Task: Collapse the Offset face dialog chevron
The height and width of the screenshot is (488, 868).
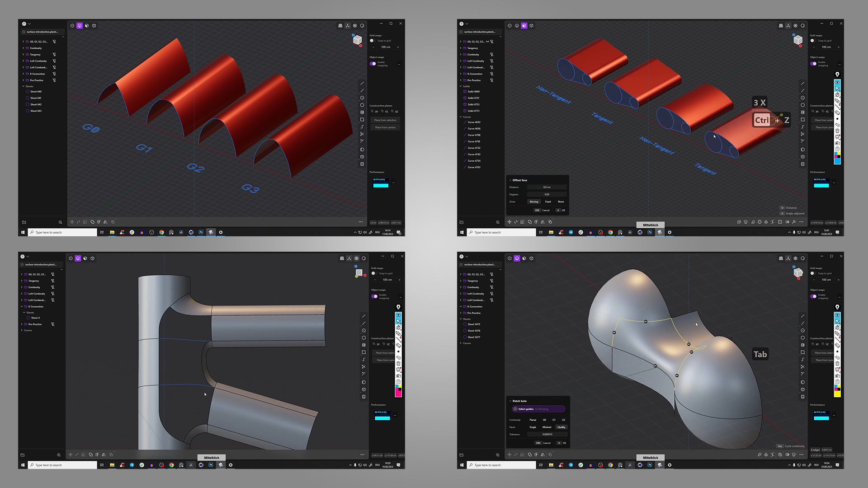Action: (x=510, y=180)
